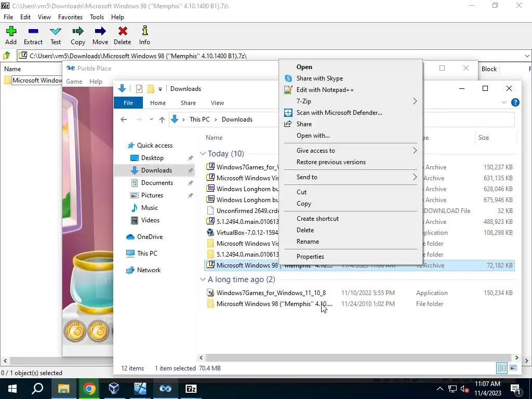Click the Copy toolbar icon in 7-Zip

(78, 35)
